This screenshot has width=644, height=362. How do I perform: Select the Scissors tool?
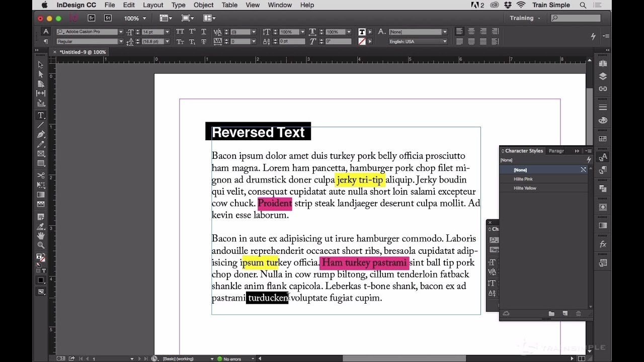click(x=41, y=175)
